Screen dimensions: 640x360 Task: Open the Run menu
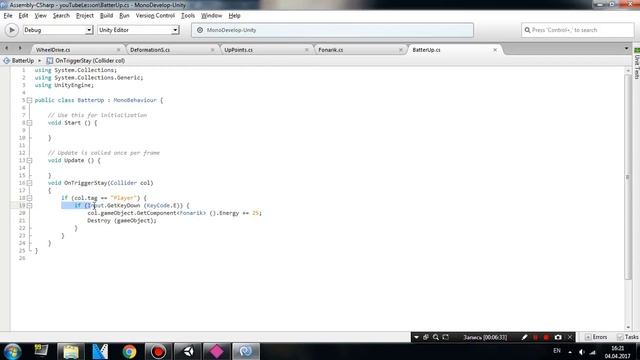[124, 16]
